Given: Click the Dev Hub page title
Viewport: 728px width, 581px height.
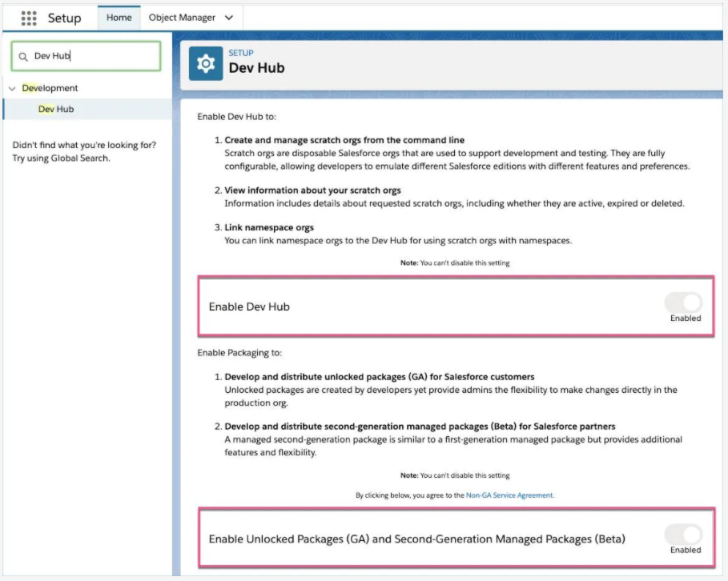Looking at the screenshot, I should pos(256,68).
